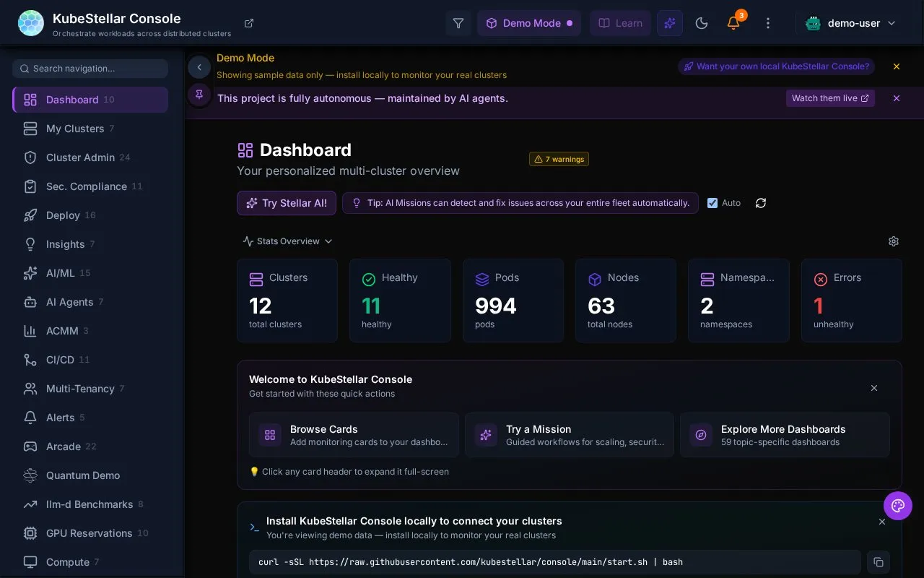
Task: Click the curl install command text
Action: pos(471,562)
